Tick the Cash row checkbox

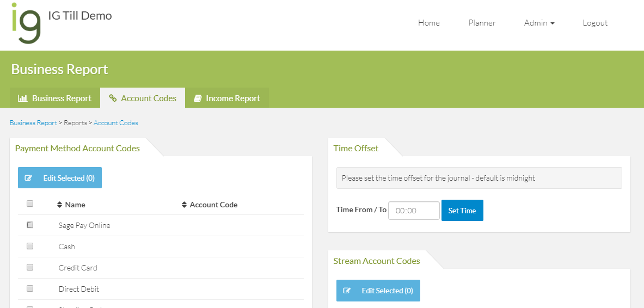[x=30, y=246]
